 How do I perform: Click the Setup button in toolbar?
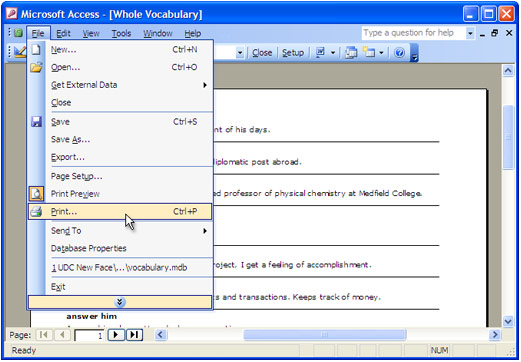[x=293, y=53]
